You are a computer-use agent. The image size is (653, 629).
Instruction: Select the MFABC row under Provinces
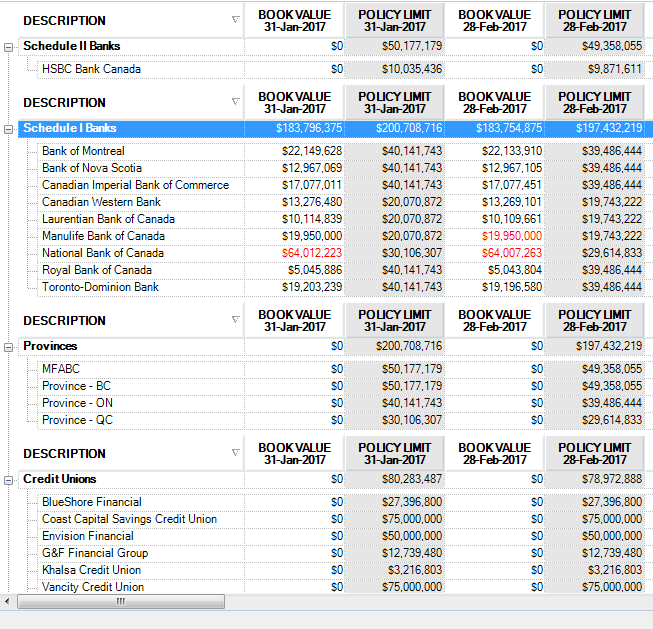[61, 369]
